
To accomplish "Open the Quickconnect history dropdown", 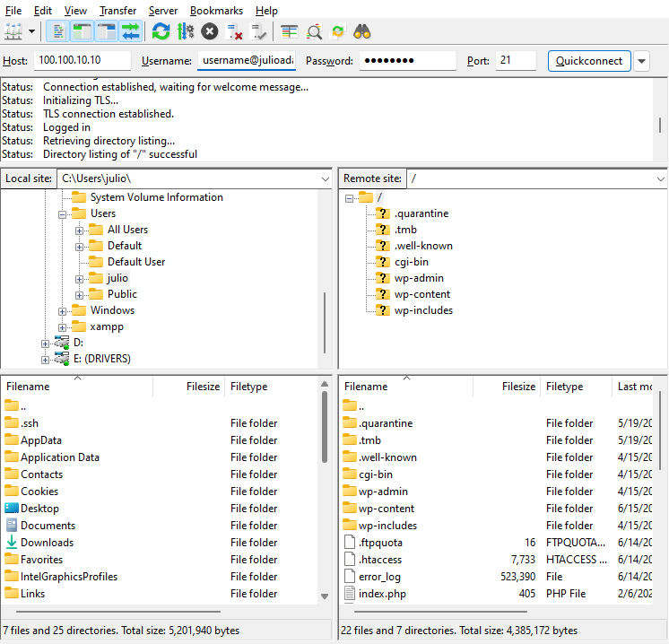I will 641,61.
